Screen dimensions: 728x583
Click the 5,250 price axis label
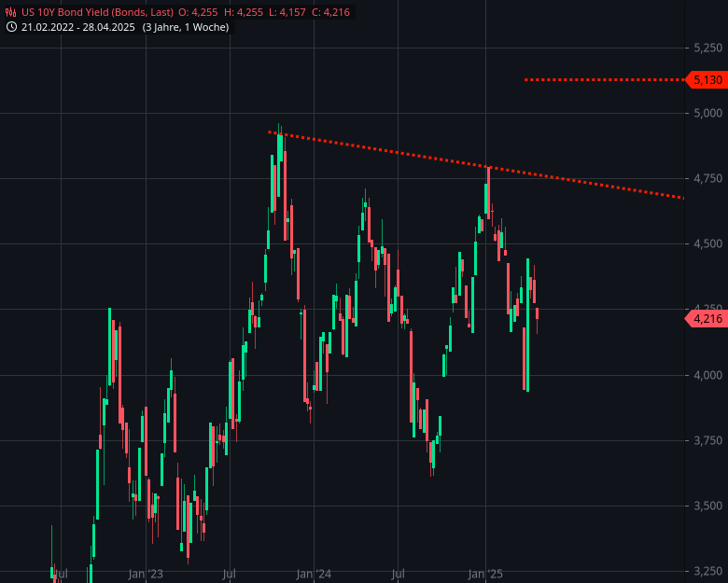tap(708, 48)
